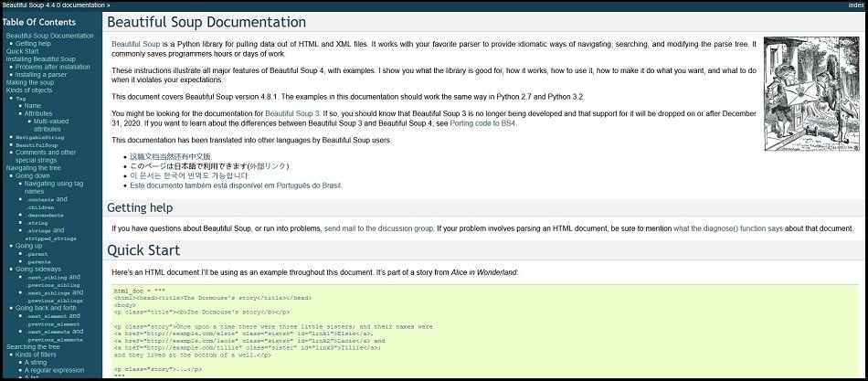Follow the 'Beautiful Soup 3' documentation link
The image size is (868, 381).
[x=292, y=113]
